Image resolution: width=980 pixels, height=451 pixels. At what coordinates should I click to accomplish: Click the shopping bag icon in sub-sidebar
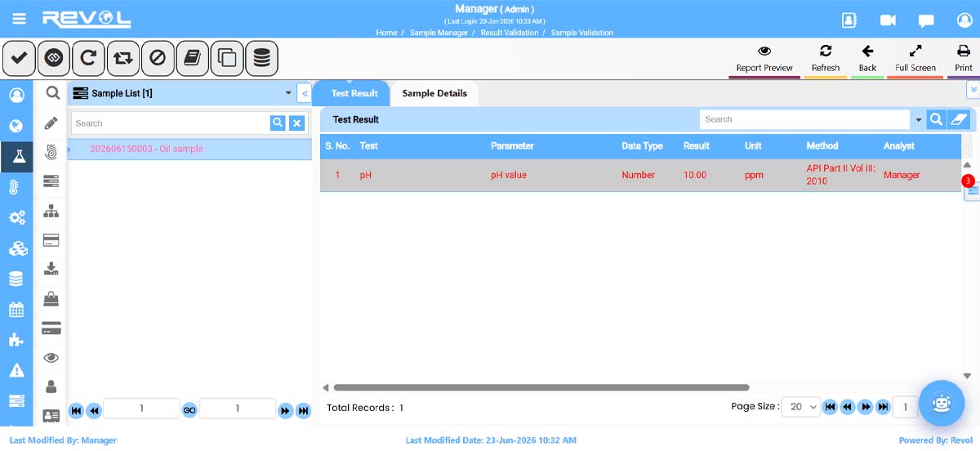pos(51,298)
